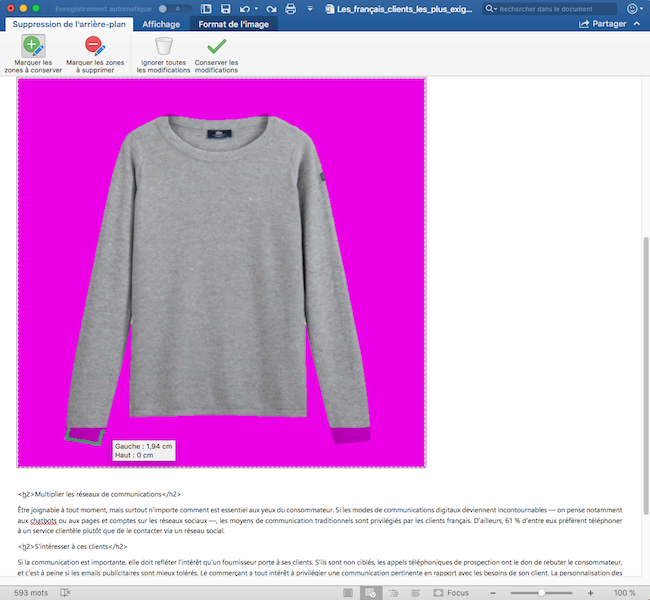Switch to Affichage tab
650x600 pixels.
click(161, 24)
